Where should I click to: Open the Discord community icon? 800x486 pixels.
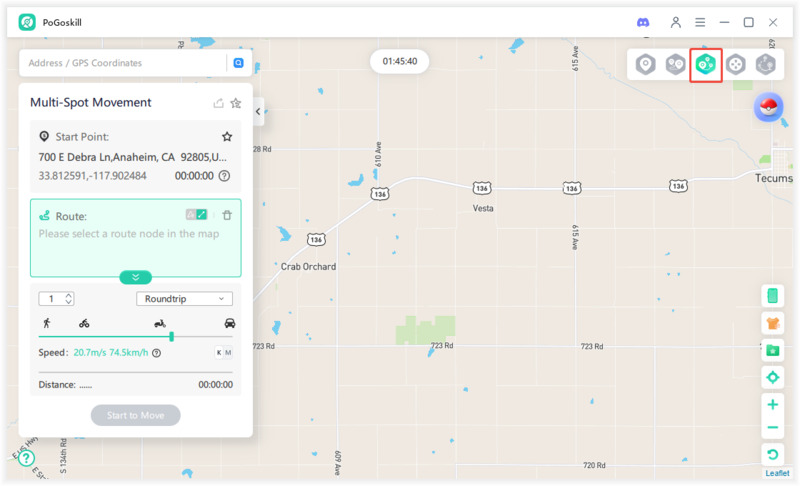click(643, 22)
